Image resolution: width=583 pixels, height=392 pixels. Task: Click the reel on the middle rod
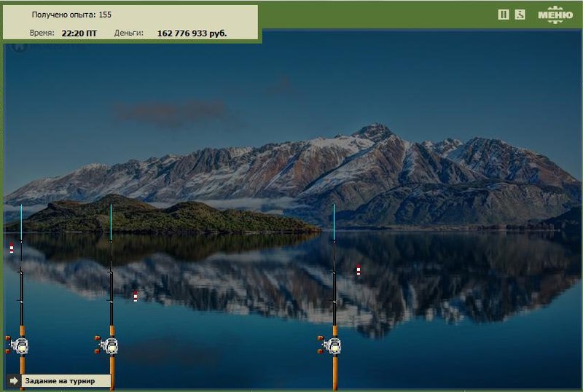[110, 345]
